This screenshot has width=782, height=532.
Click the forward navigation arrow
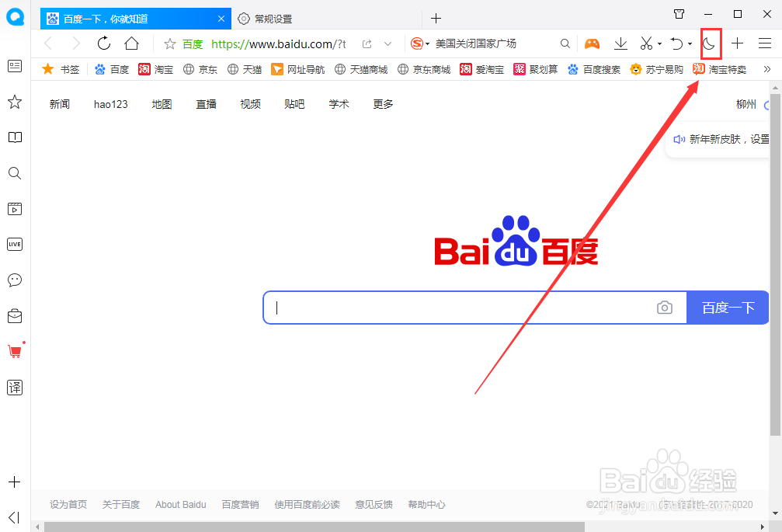(x=76, y=43)
